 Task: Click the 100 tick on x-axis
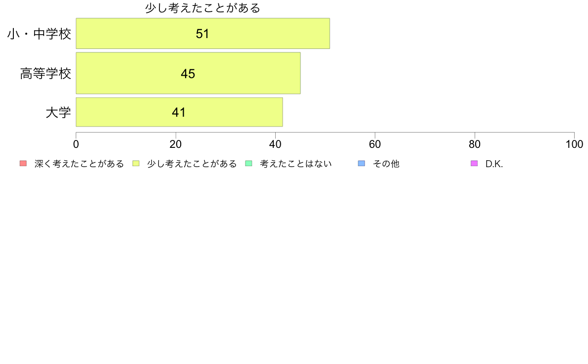click(x=575, y=144)
